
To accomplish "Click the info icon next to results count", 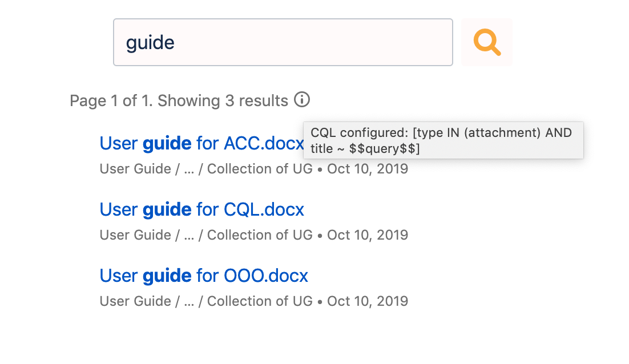I will pos(303,99).
